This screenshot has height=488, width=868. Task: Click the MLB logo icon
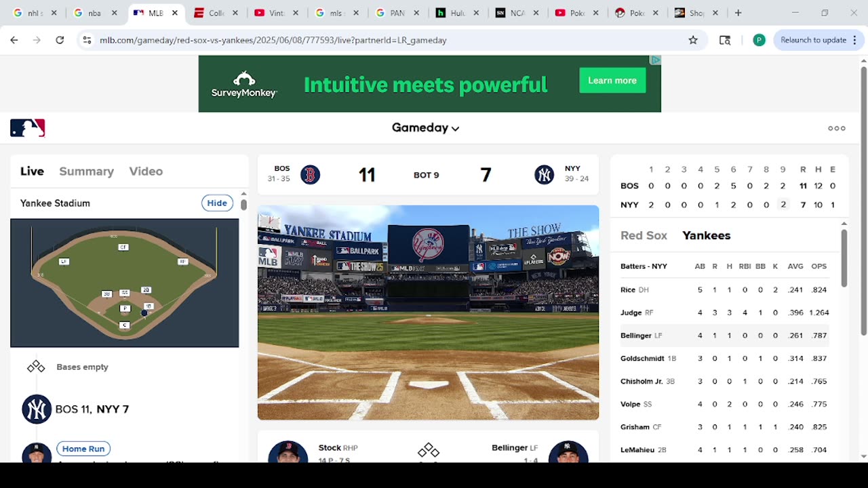[x=28, y=128]
